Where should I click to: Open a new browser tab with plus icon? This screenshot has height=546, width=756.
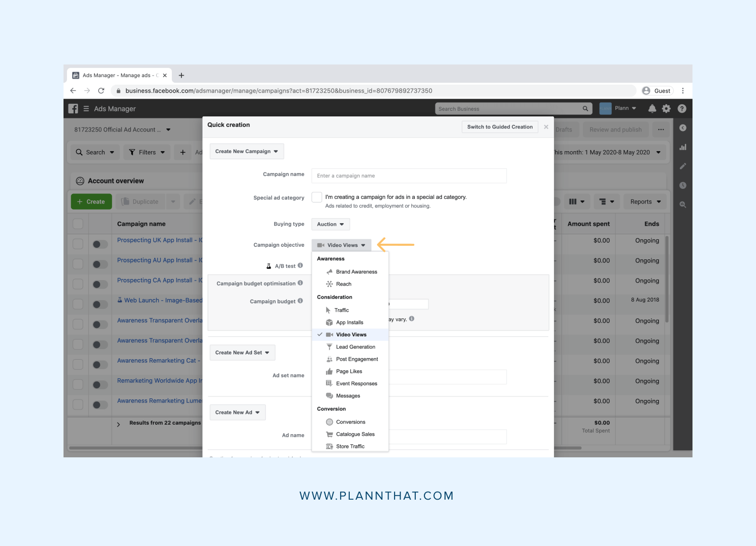(x=181, y=76)
